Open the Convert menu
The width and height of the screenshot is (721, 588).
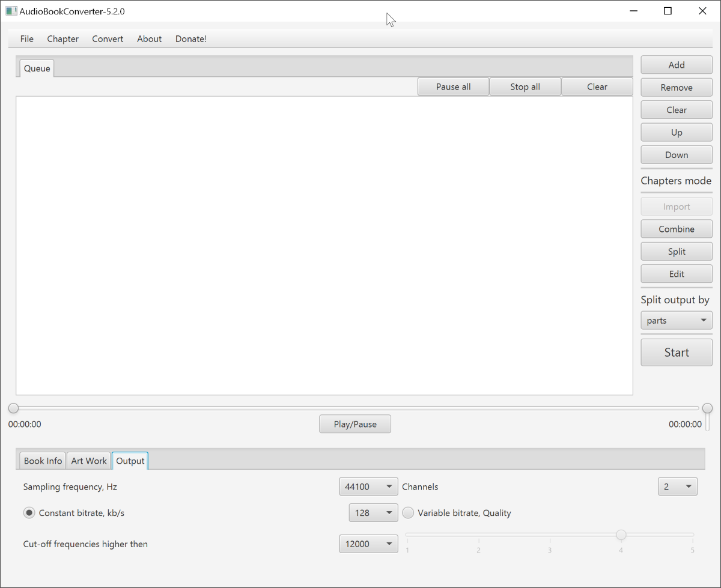108,39
